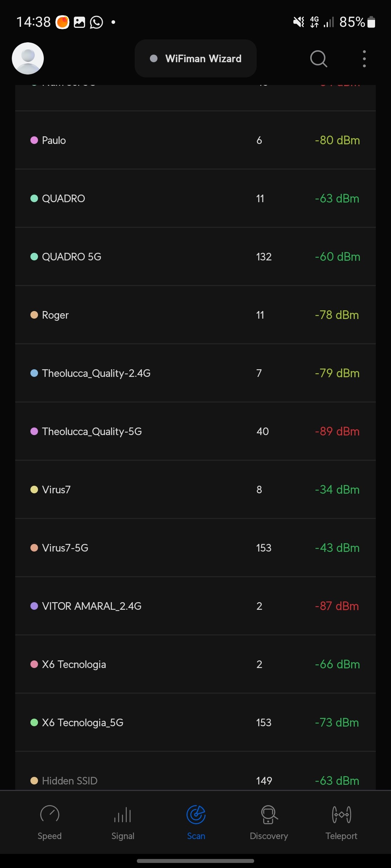The image size is (391, 868).
Task: Open VITOR AMARAL_2.4G network details
Action: point(195,606)
